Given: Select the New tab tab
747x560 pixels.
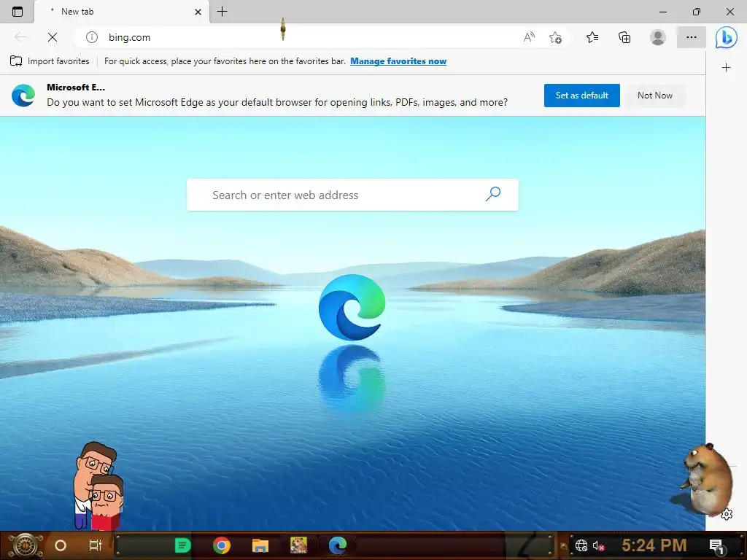Looking at the screenshot, I should 122,12.
